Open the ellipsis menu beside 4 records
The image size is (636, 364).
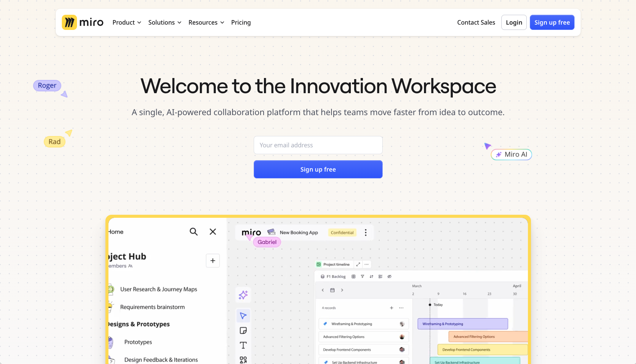[401, 308]
